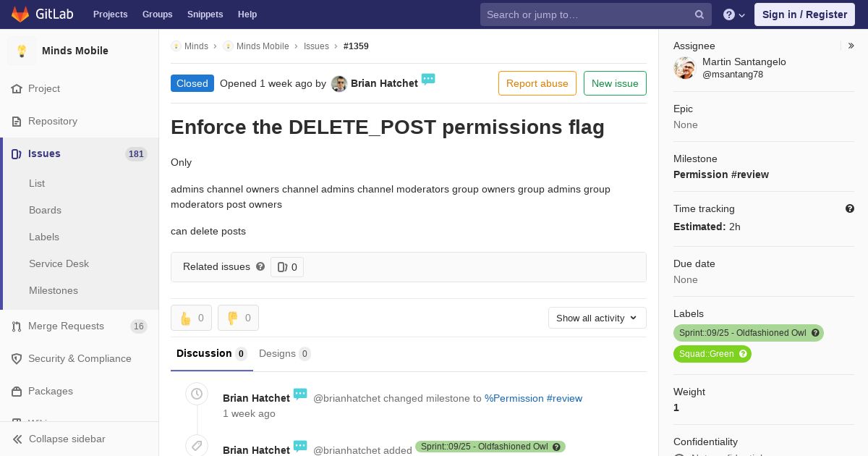Open issues List submenu item
The image size is (868, 456).
point(37,183)
